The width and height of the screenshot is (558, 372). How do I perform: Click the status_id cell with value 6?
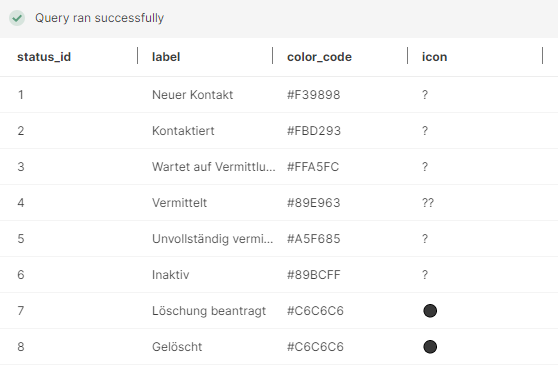pyautogui.click(x=21, y=275)
